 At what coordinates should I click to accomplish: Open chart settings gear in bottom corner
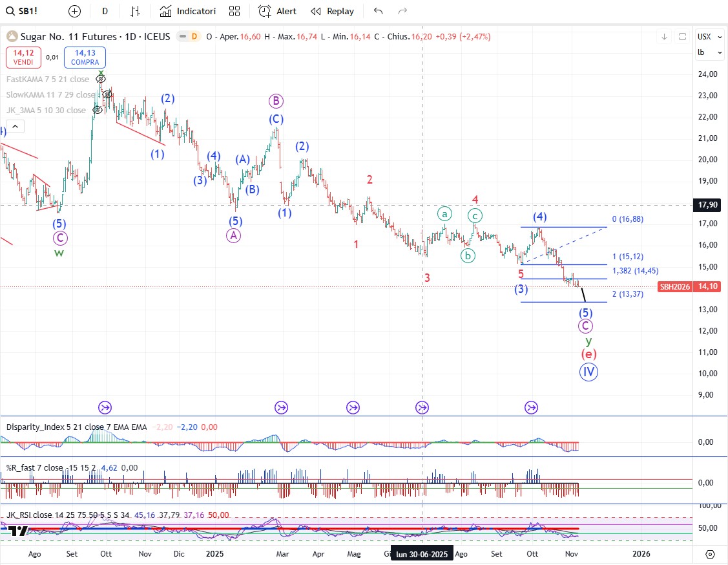tap(710, 554)
